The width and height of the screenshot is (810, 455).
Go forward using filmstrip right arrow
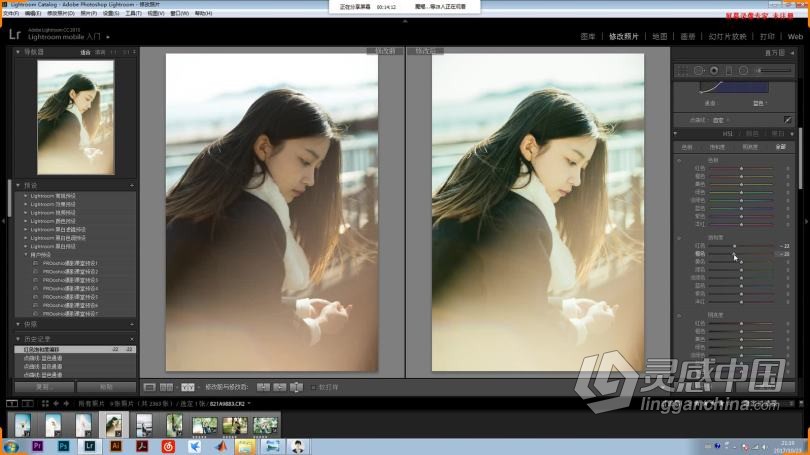(x=66, y=403)
